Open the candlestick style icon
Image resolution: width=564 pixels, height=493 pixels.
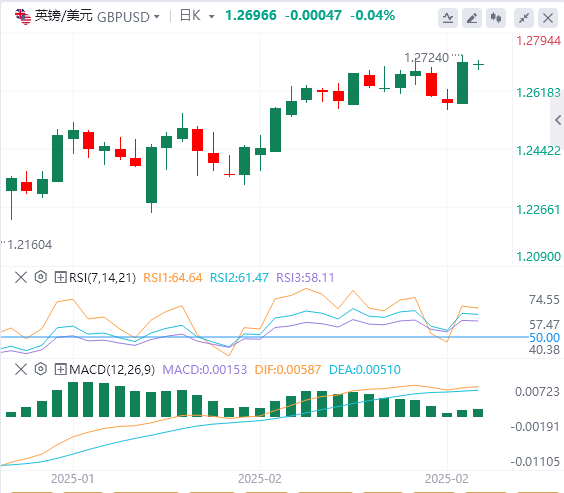496,18
